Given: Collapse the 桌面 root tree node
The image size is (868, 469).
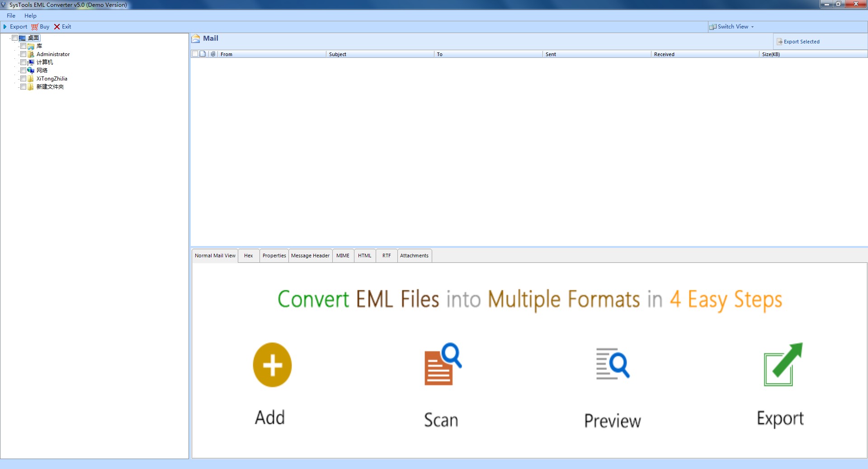Looking at the screenshot, I should pos(9,38).
